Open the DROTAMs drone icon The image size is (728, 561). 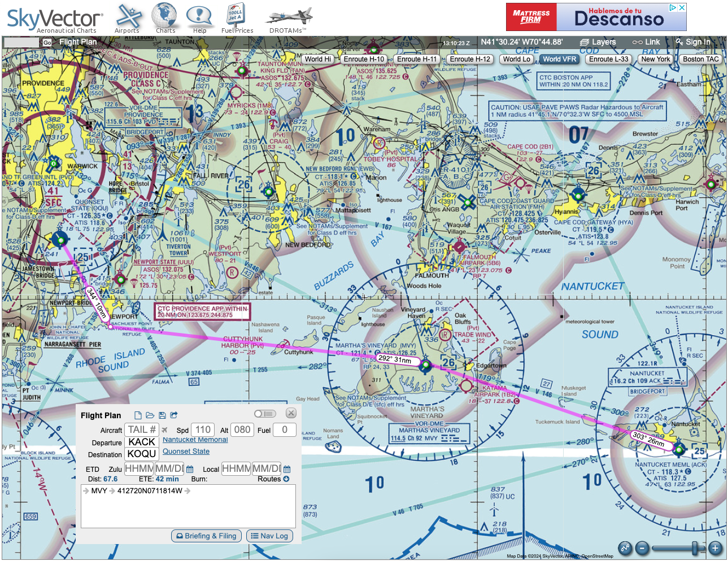click(x=289, y=20)
